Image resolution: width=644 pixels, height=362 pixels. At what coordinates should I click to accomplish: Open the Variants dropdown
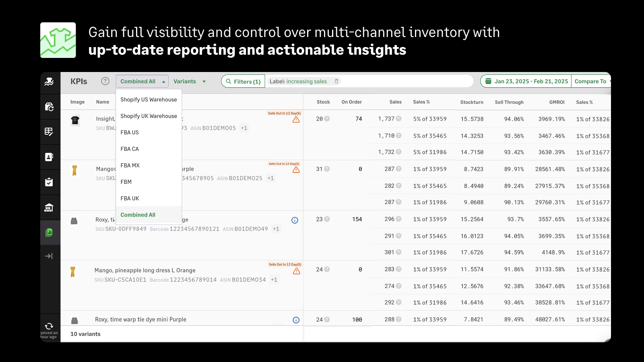190,81
